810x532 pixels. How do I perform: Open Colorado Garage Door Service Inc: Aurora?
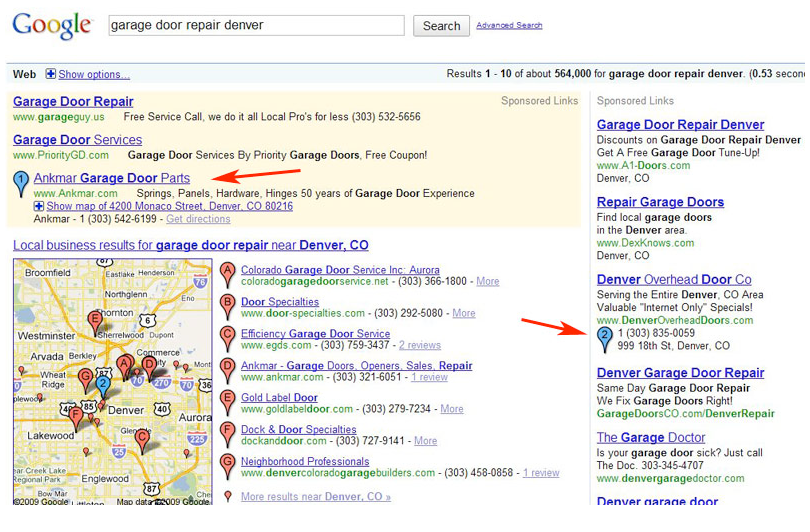click(340, 270)
